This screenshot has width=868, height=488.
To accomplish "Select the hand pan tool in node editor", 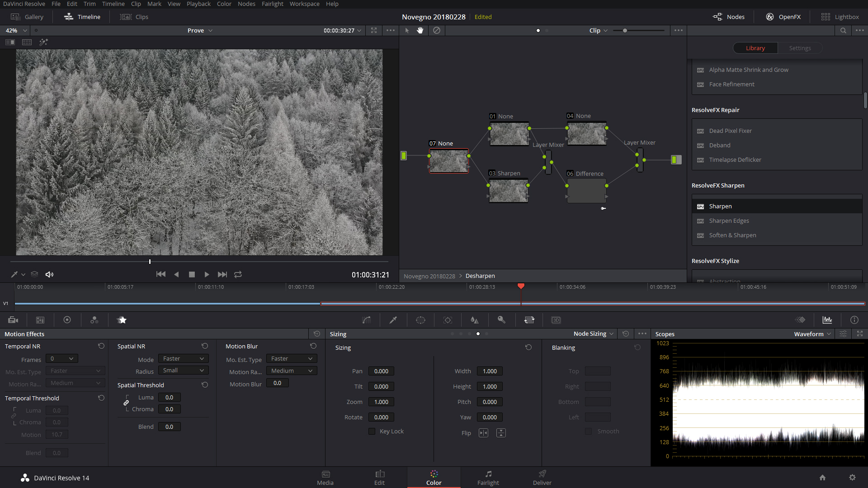I will click(420, 30).
